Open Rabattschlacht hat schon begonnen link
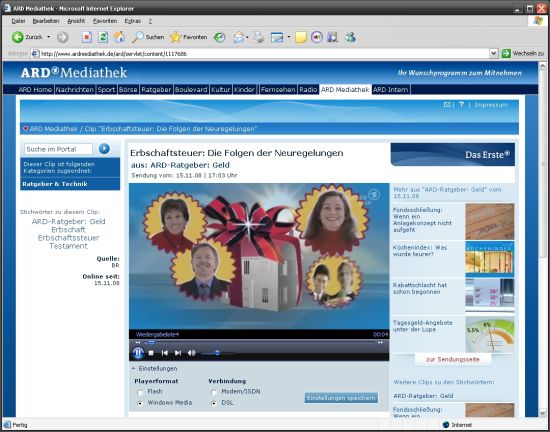The height and width of the screenshot is (432, 550). coord(420,288)
